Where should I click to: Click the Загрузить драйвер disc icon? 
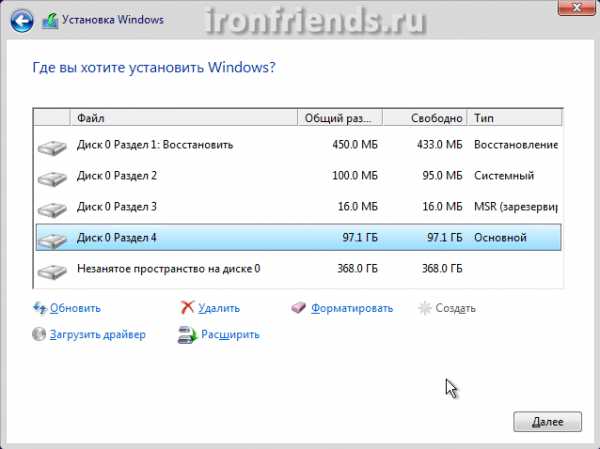tap(39, 334)
